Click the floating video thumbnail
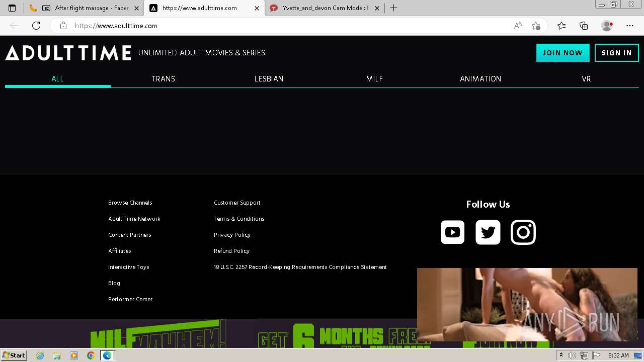The image size is (644, 362). (x=527, y=305)
